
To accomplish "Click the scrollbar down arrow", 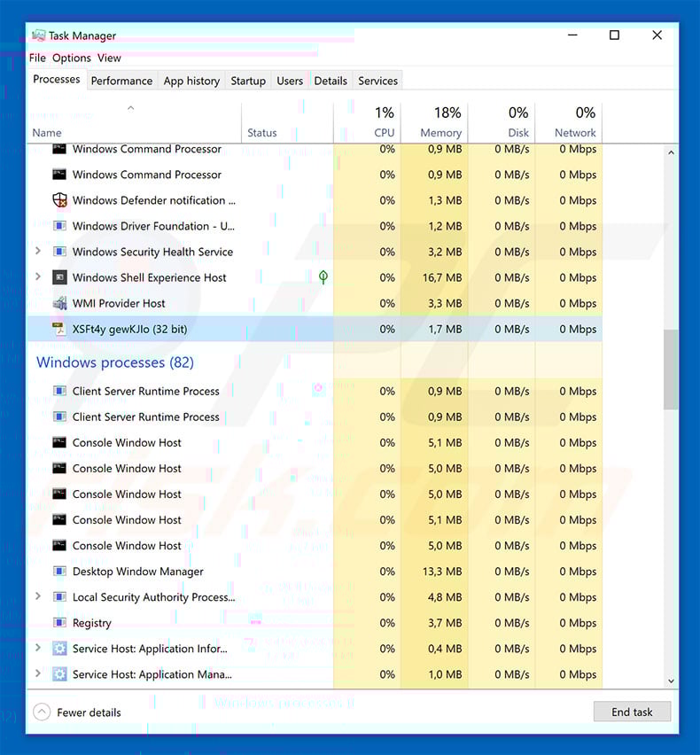I will pyautogui.click(x=671, y=681).
